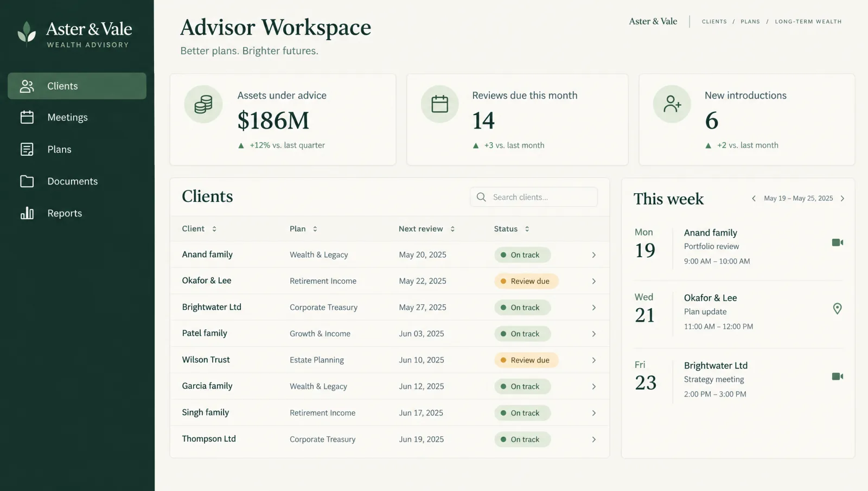Click the Aster & Vale leaf logo
The width and height of the screenshot is (868, 491).
(27, 33)
